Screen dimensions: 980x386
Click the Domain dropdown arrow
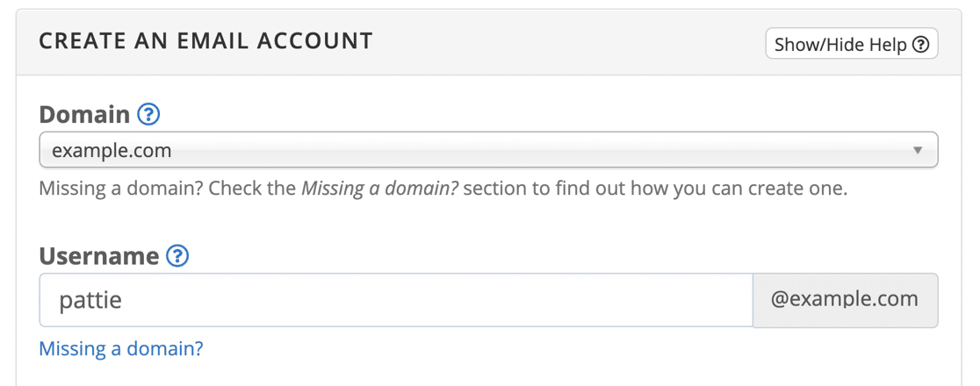click(x=918, y=151)
